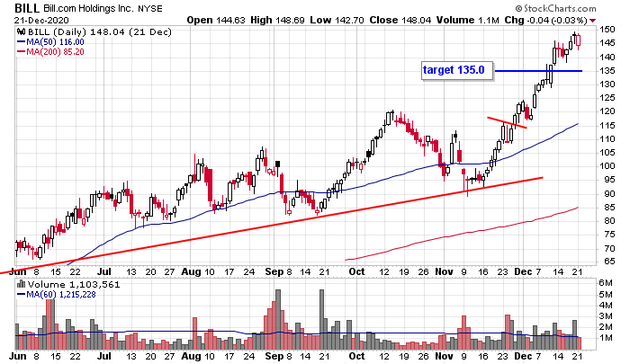Click the 6M volume axis label
The width and height of the screenshot is (630, 364).
pos(606,283)
